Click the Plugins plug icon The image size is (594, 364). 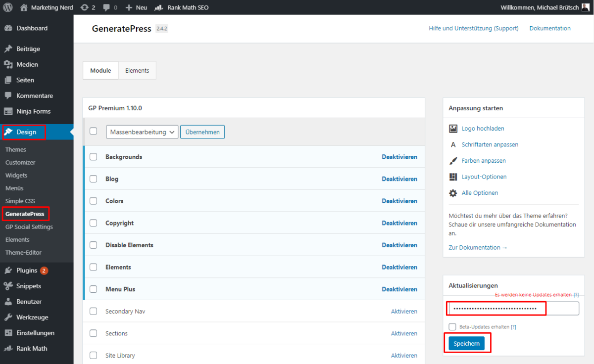[x=8, y=271]
